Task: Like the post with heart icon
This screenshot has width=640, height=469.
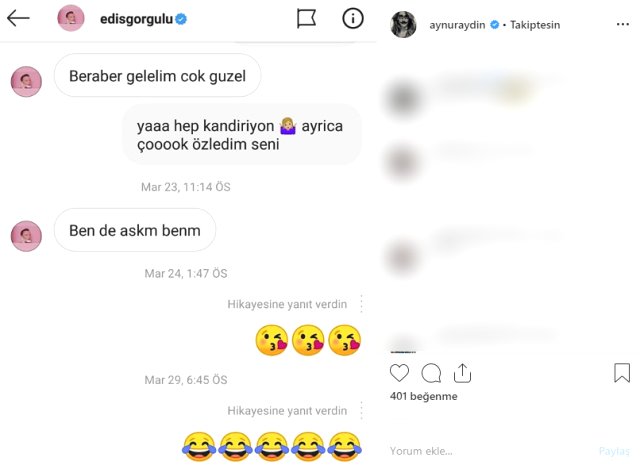Action: point(399,373)
